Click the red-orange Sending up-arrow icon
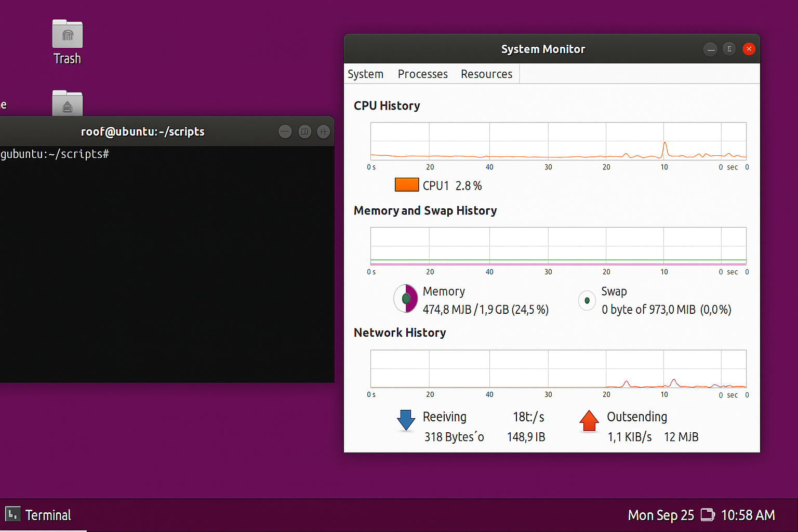The width and height of the screenshot is (798, 532). (589, 421)
